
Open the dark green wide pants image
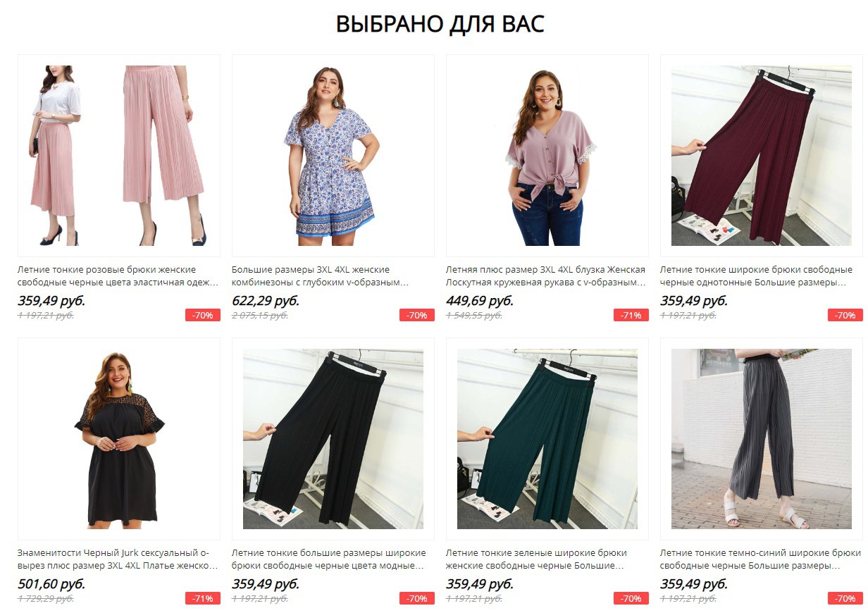coord(547,439)
